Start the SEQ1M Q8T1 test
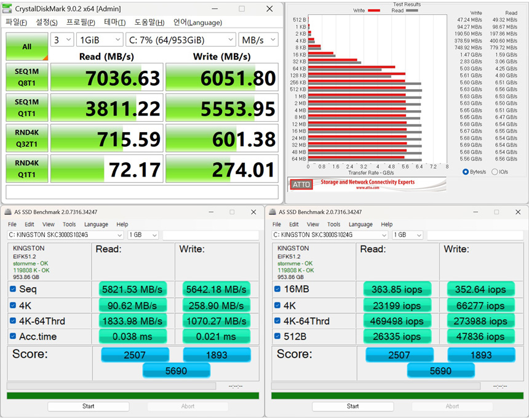 tap(26, 76)
